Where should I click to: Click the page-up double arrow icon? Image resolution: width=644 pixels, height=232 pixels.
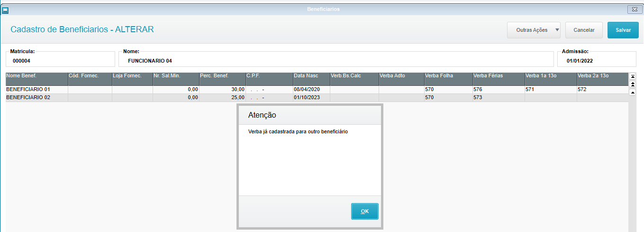pyautogui.click(x=633, y=84)
